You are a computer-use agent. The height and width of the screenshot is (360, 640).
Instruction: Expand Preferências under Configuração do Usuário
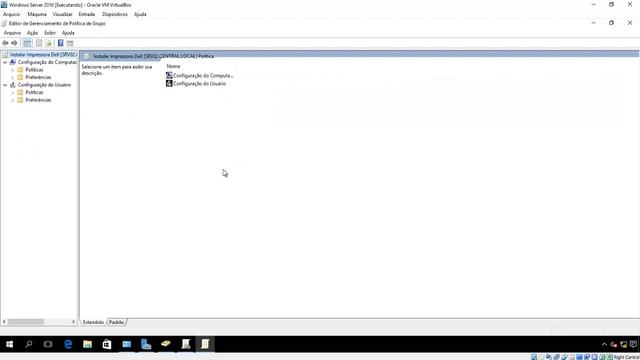click(13, 100)
